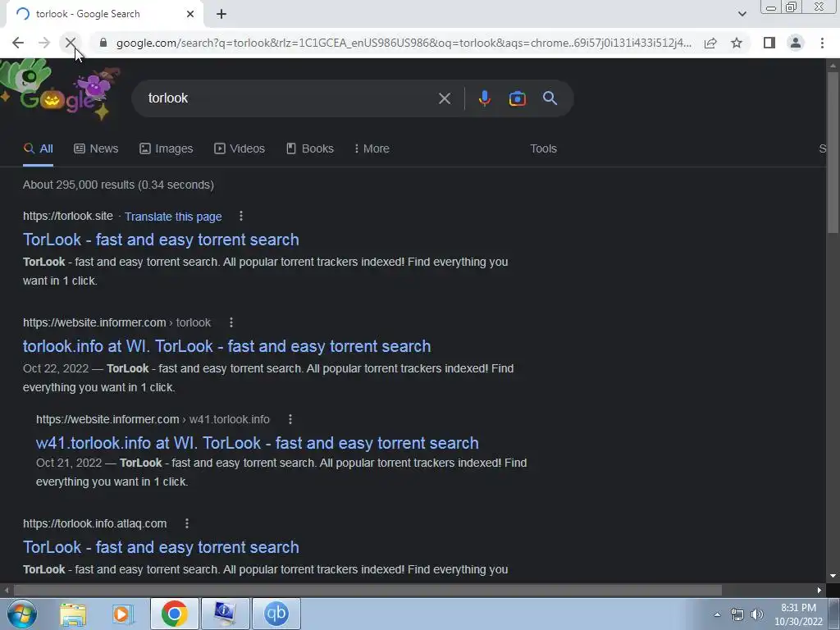Search by image with camera icon

pos(517,98)
